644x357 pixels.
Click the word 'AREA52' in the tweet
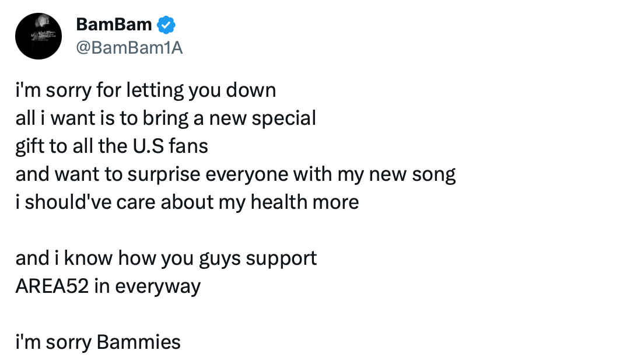click(x=52, y=286)
